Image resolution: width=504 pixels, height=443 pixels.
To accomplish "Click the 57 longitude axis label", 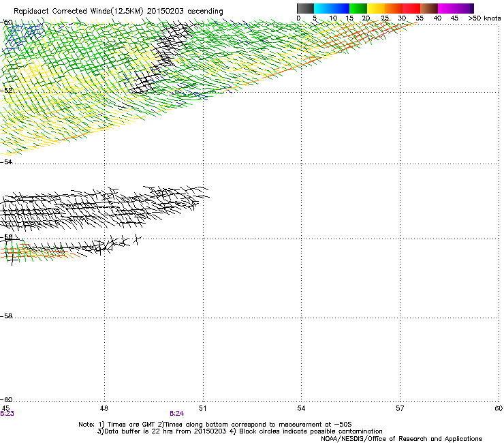I will tap(400, 408).
